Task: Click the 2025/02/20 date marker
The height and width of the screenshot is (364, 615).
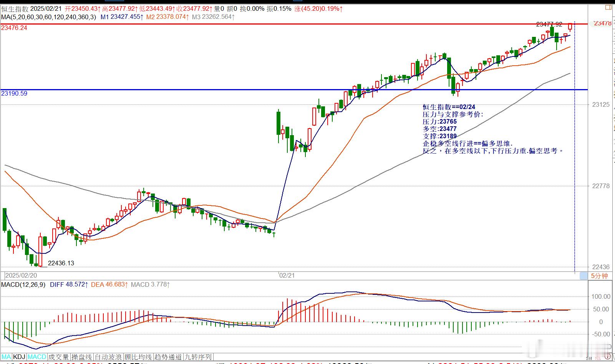Action: click(x=21, y=275)
